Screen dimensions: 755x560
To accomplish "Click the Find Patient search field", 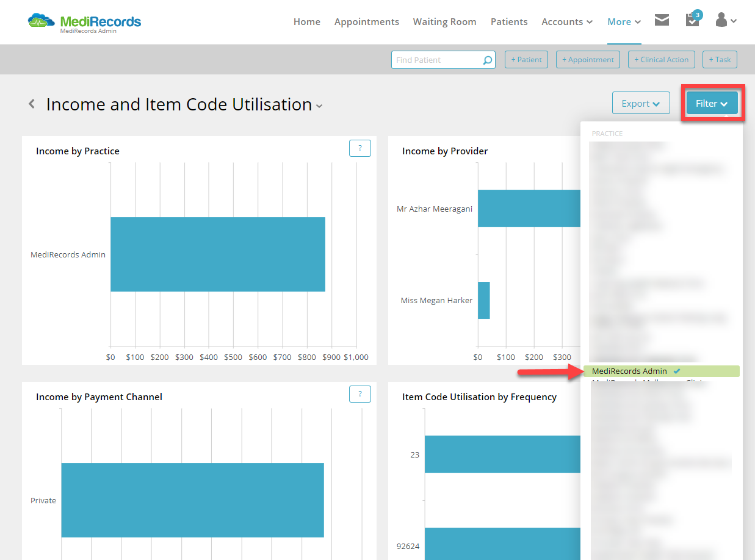I will (x=443, y=60).
